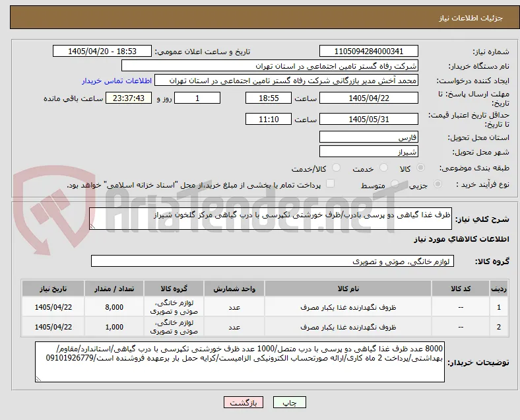Image resolution: width=520 pixels, height=420 pixels.
Task: Click the گروه کالا table column header
Action: click(174, 289)
